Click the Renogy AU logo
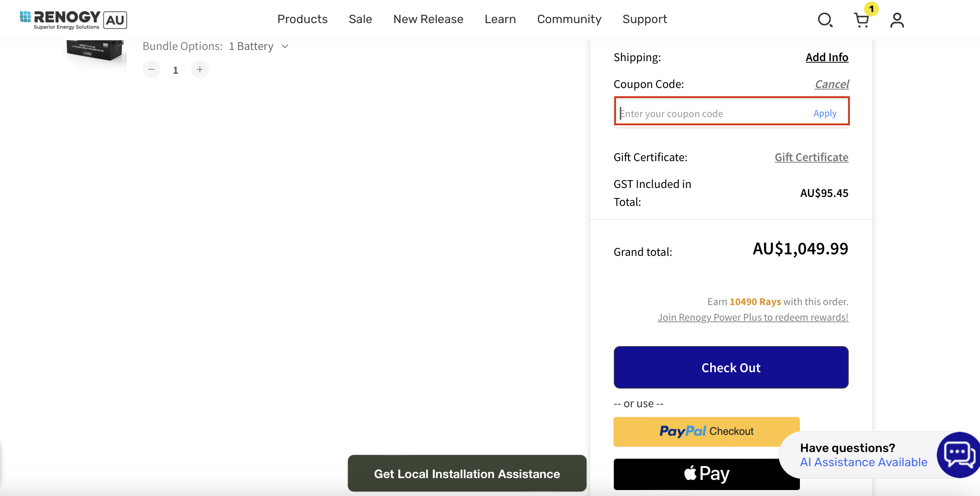Screen dimensions: 980x496 [x=72, y=19]
